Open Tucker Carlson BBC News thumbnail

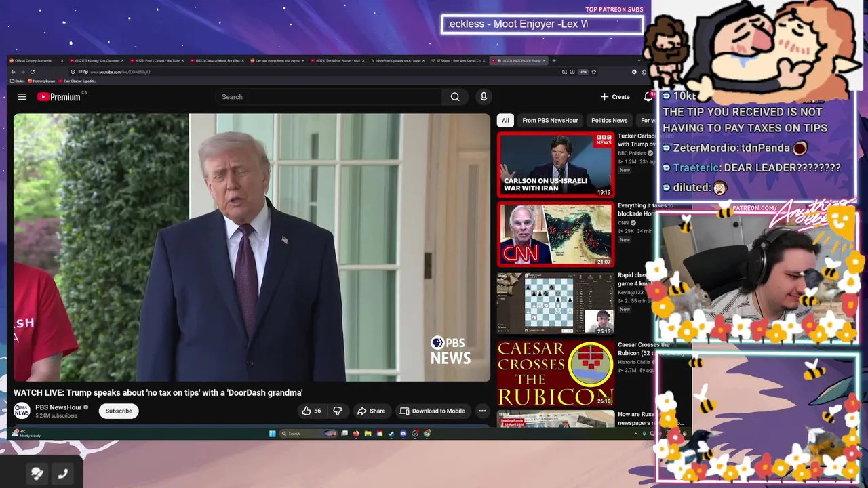[x=555, y=164]
